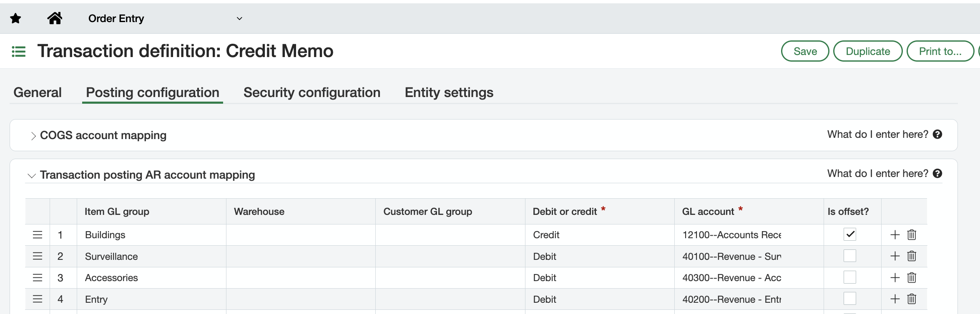Open the Security configuration tab

click(x=312, y=92)
